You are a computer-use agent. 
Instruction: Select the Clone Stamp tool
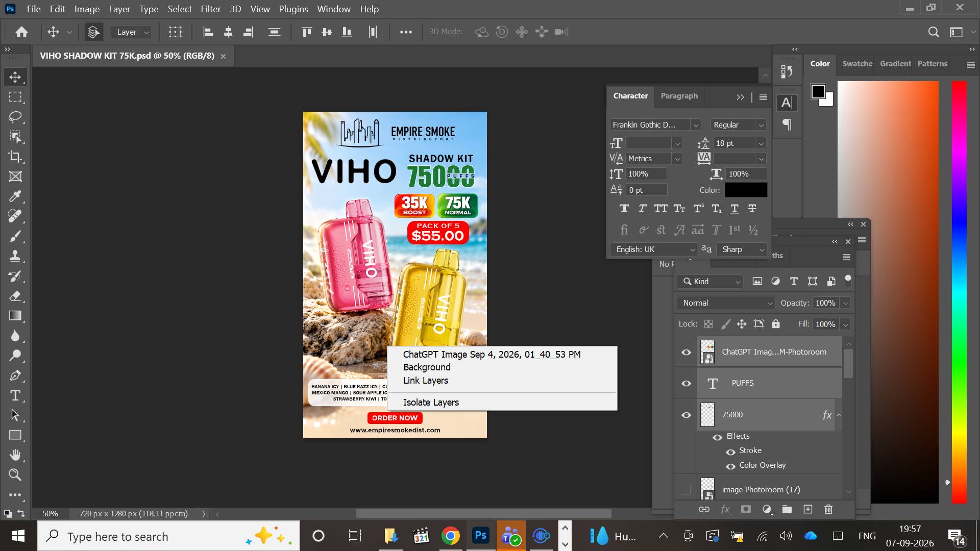tap(15, 256)
